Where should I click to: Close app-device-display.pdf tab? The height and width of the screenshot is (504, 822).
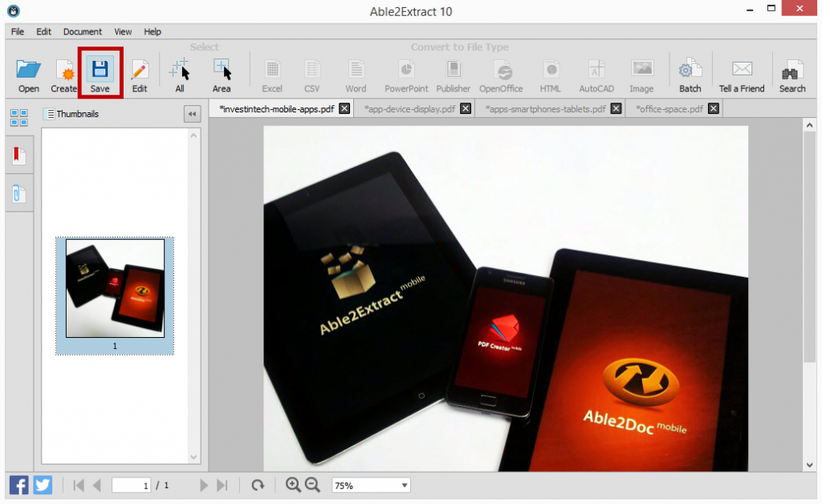coord(466,108)
